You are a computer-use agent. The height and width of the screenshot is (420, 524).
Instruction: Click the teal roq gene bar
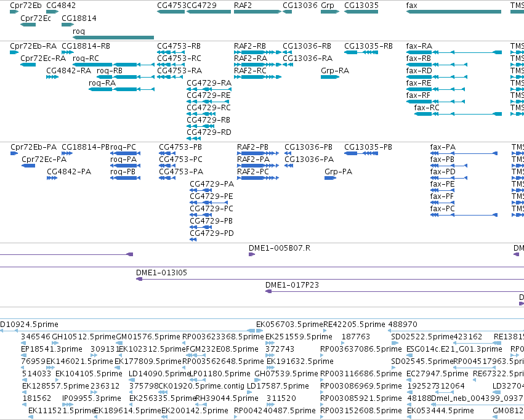tap(113, 38)
